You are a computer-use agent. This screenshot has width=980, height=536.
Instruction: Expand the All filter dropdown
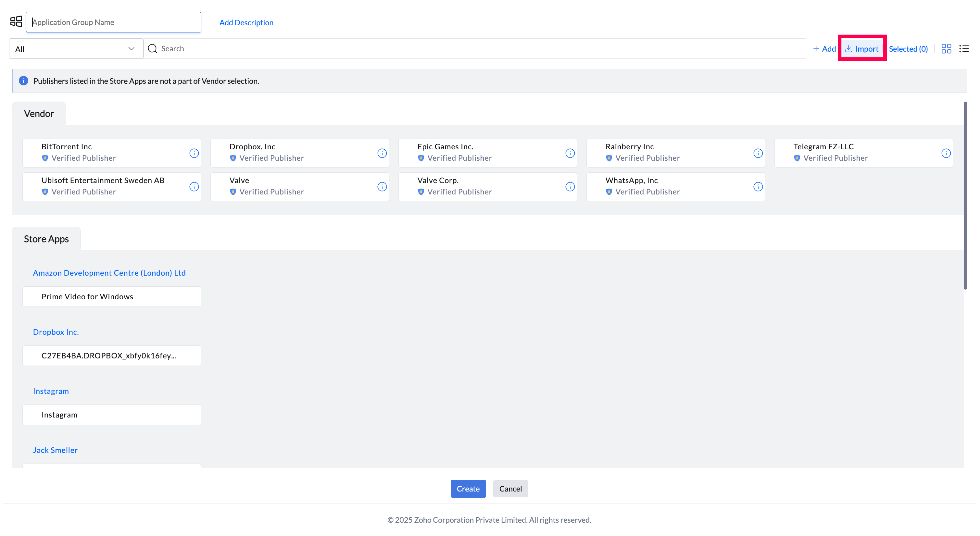76,49
